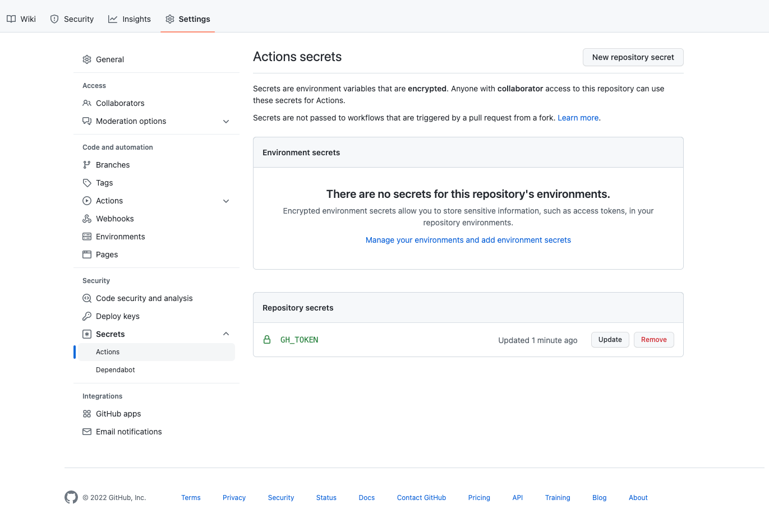
Task: Remove the GH_TOKEN secret
Action: pyautogui.click(x=653, y=340)
